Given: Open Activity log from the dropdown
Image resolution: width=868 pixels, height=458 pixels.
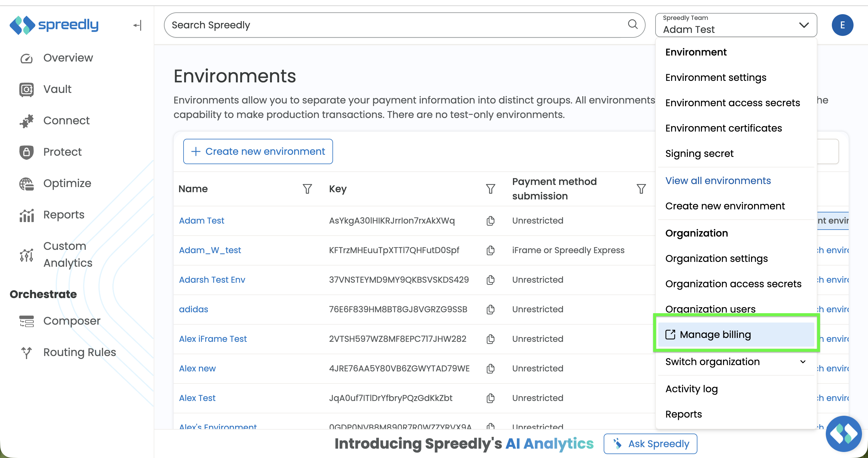Looking at the screenshot, I should click(691, 389).
